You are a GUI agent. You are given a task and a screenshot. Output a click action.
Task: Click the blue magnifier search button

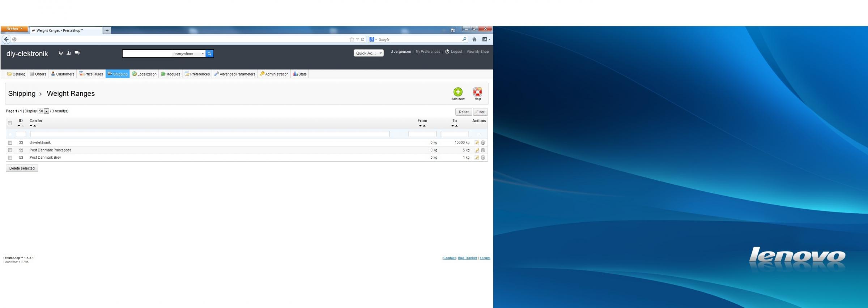pyautogui.click(x=209, y=54)
